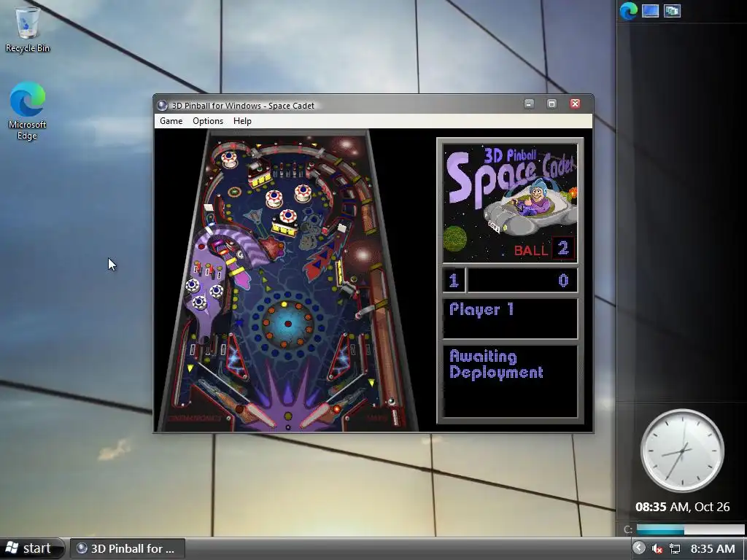Click the analog clock gadget in sidebar
747x560 pixels.
[682, 450]
